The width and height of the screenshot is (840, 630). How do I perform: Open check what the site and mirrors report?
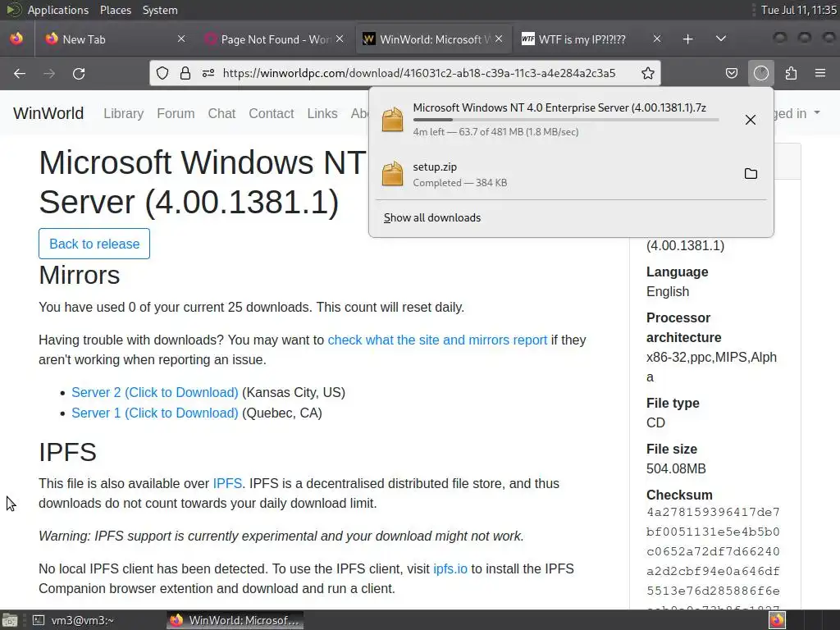tap(437, 340)
